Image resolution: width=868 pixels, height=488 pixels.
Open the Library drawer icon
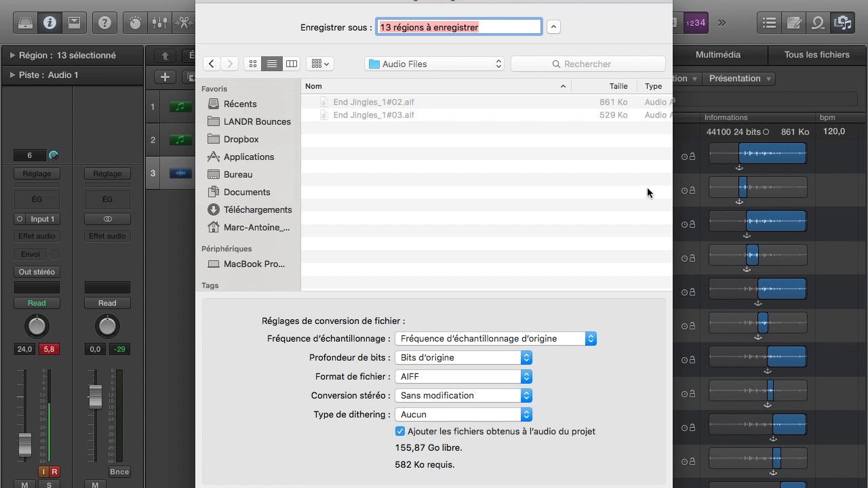[25, 23]
